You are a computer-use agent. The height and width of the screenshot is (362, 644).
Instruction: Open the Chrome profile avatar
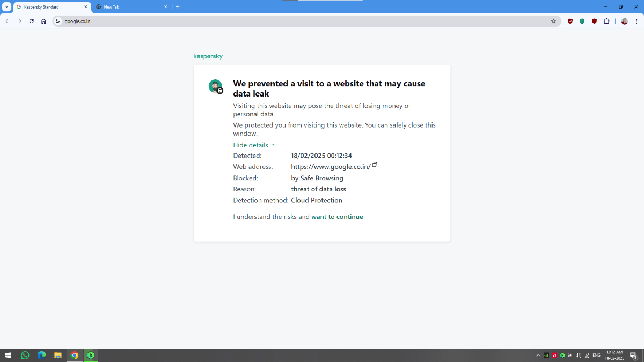624,21
